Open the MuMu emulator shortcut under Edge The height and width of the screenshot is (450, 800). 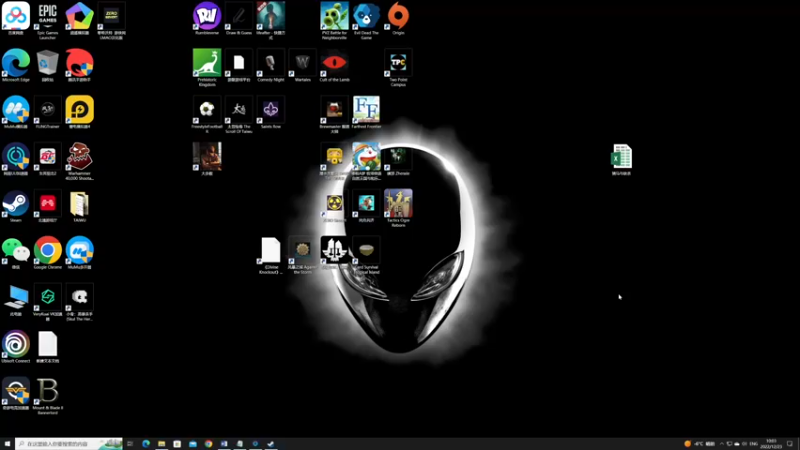click(16, 112)
